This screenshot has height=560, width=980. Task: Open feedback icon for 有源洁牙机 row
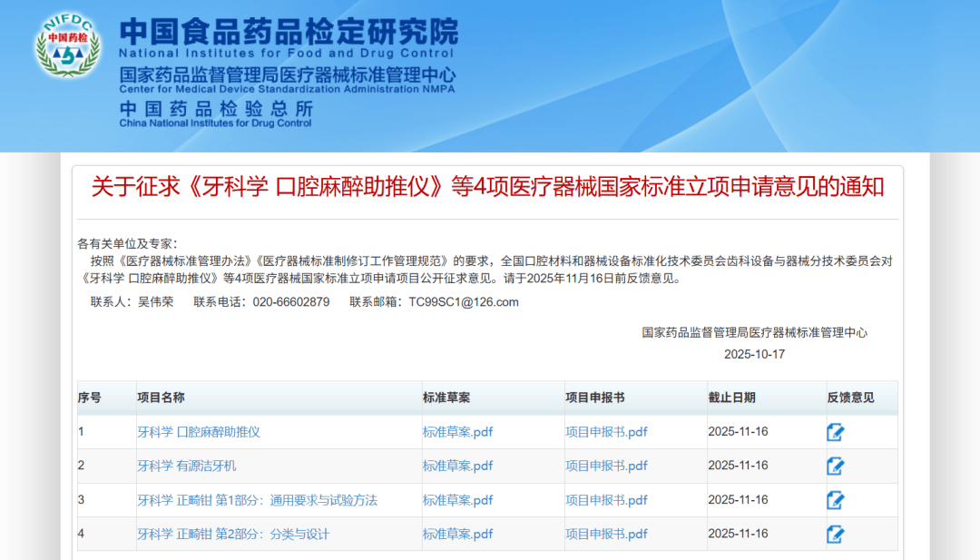pos(835,467)
